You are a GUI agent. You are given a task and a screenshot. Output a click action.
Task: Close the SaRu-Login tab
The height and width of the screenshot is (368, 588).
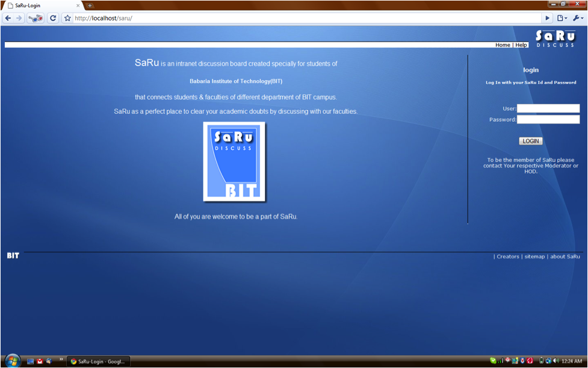coord(78,5)
